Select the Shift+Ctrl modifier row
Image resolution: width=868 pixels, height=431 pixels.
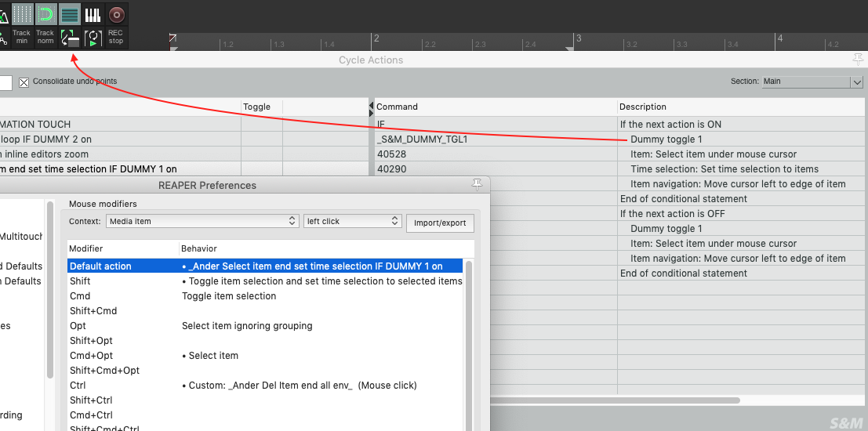265,400
